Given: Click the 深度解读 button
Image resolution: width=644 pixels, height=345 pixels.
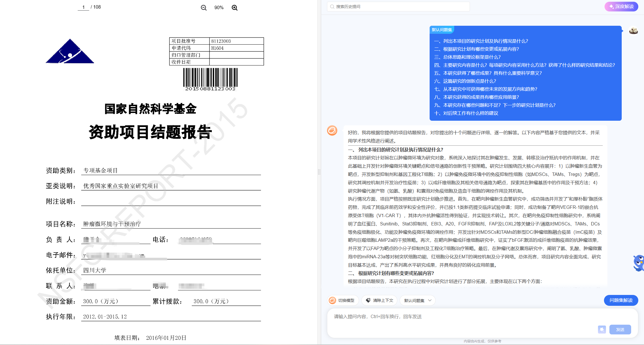Looking at the screenshot, I should point(621,7).
